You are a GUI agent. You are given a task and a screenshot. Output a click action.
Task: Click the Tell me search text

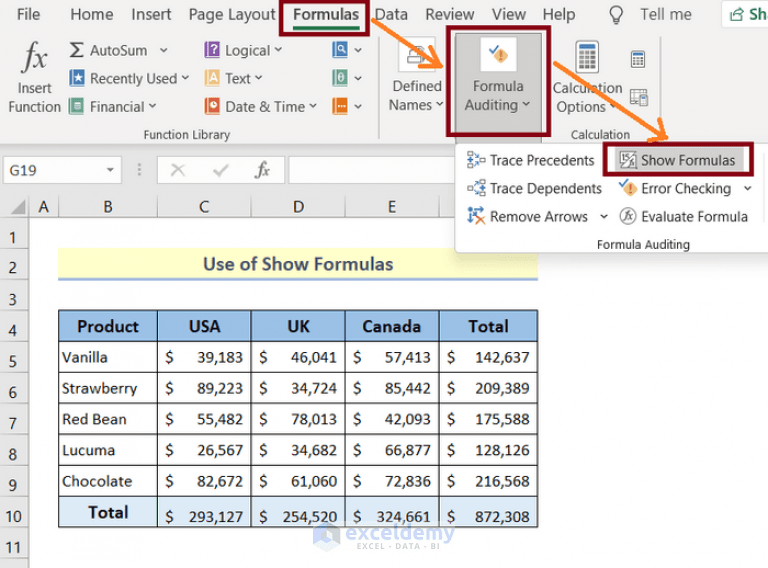tap(666, 14)
